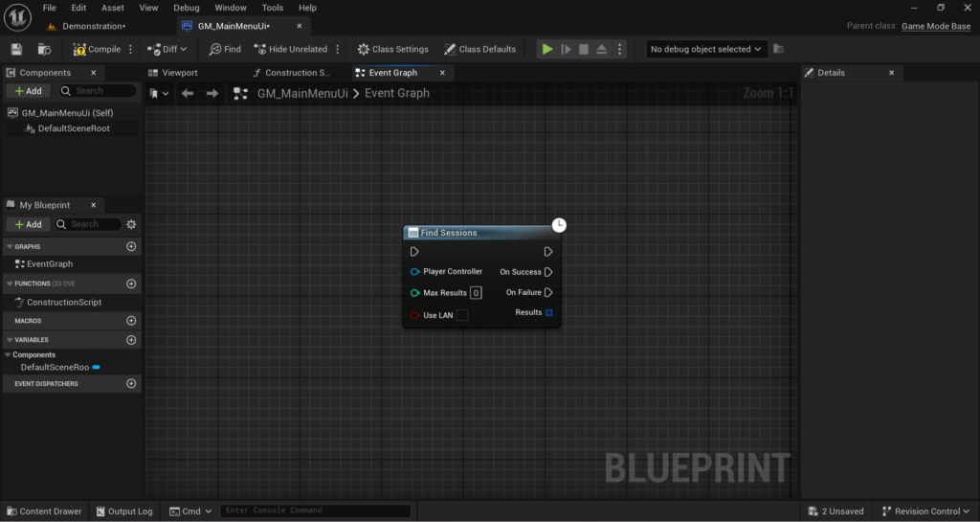
Task: Open Game Mode Base parent class link
Action: [936, 26]
